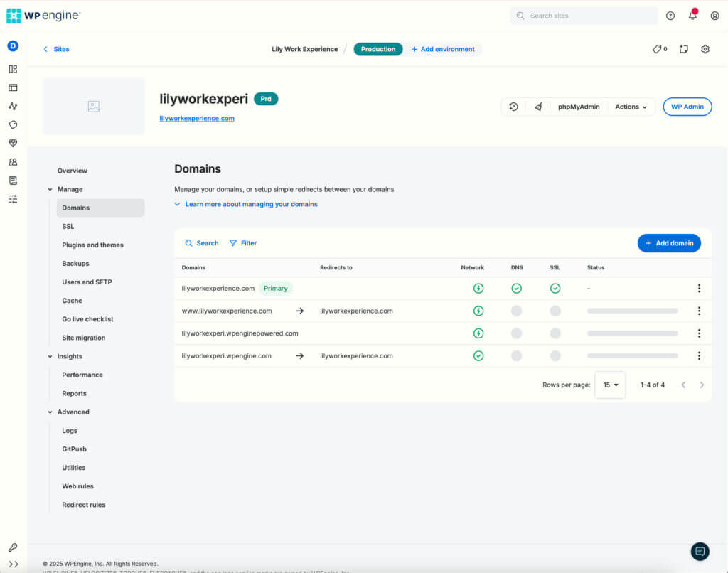Open options menu for www.lilyworkexperience.com row
728x573 pixels.
699,311
